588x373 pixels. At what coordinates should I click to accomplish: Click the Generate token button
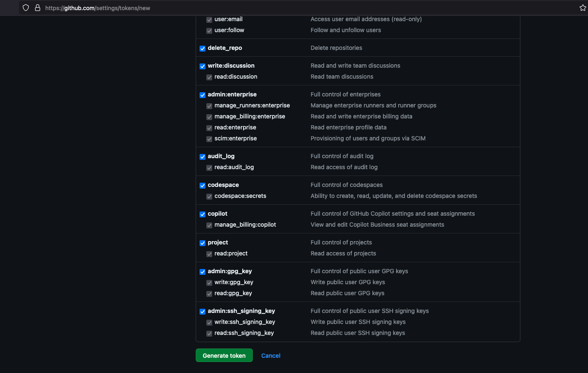(x=224, y=355)
